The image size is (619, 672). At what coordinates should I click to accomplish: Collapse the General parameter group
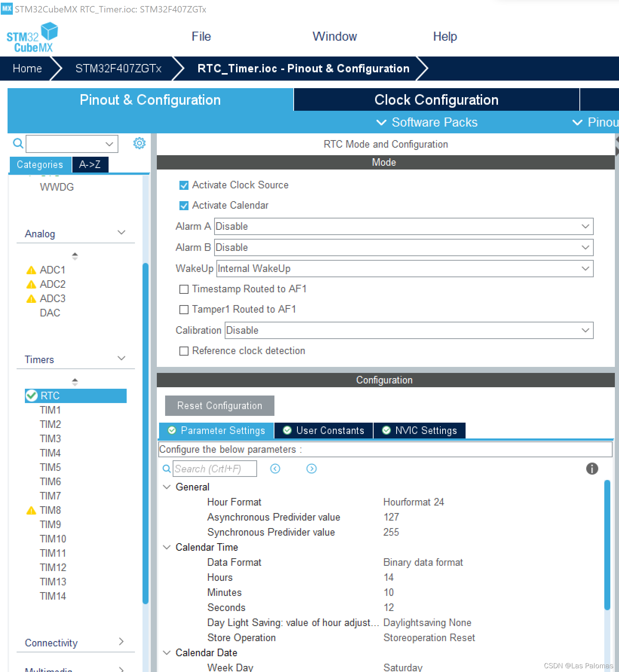coord(167,487)
